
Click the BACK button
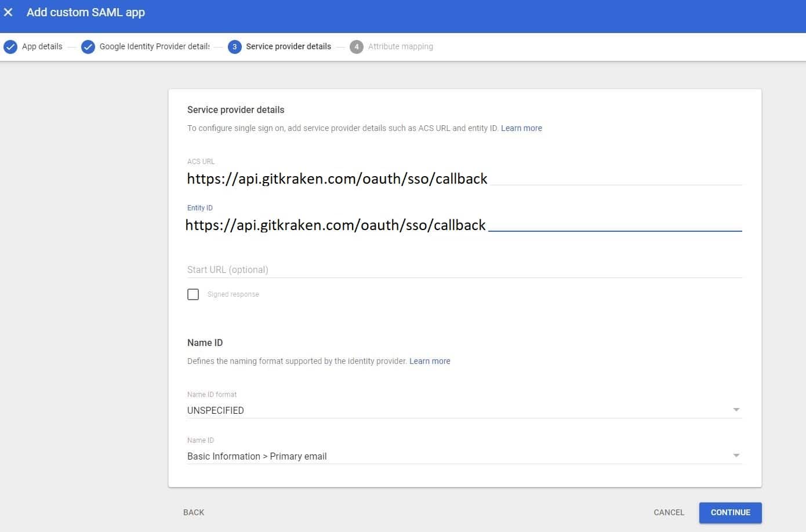tap(194, 512)
